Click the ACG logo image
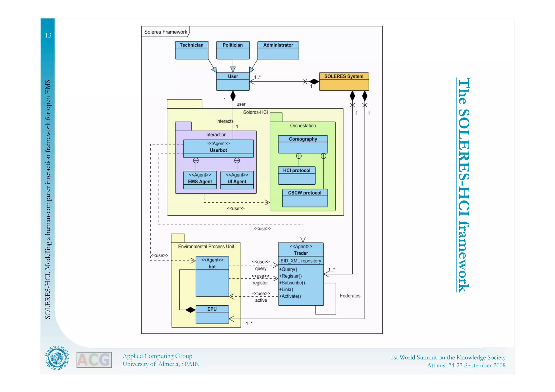 94,360
